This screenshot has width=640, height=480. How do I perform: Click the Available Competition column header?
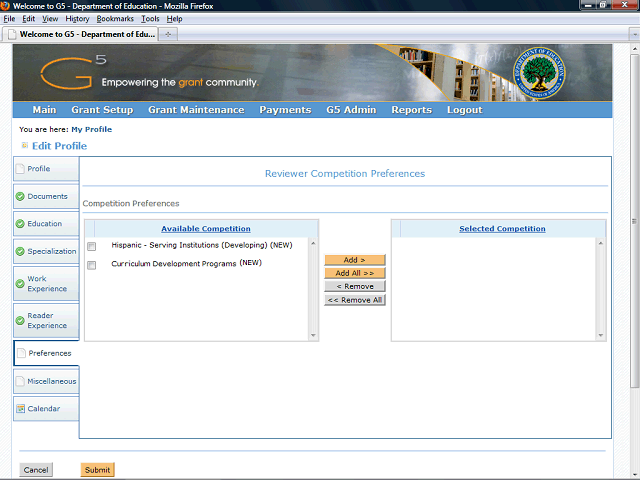point(206,229)
